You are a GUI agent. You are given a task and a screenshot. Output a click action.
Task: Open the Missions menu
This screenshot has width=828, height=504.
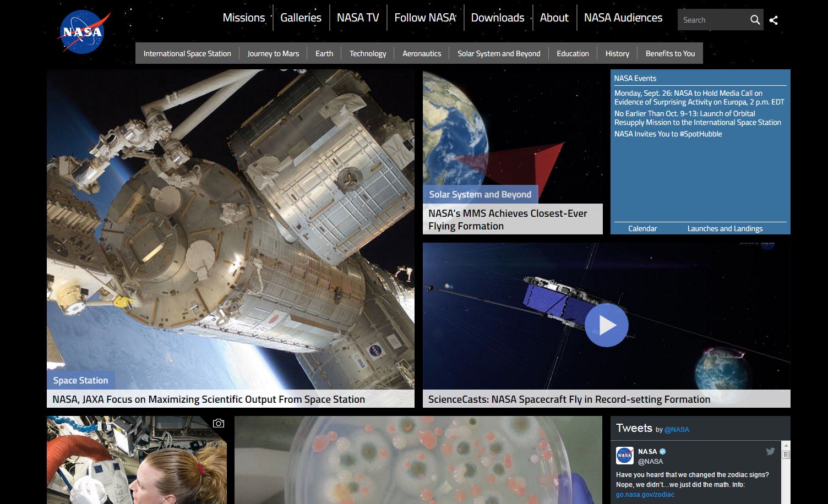[244, 18]
